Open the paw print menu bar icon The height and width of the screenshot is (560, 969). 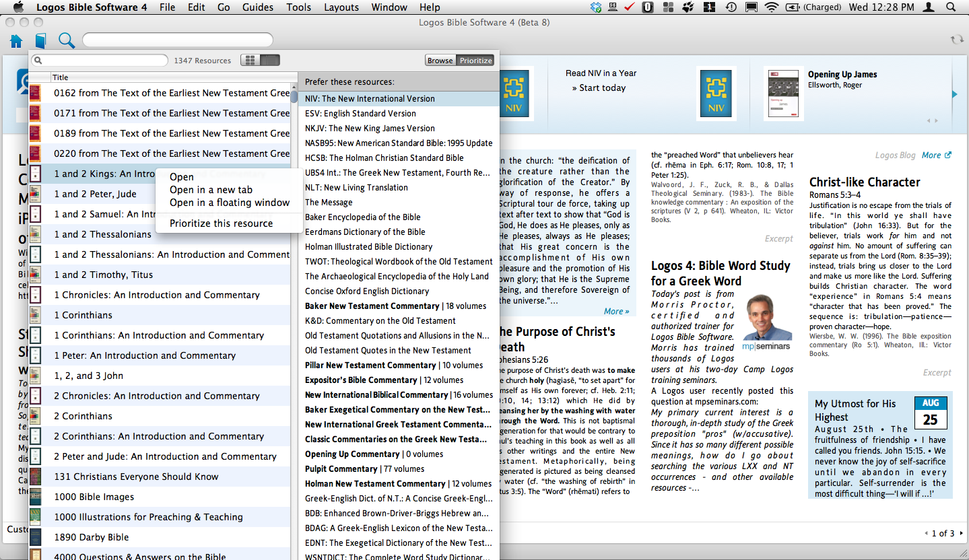(x=688, y=7)
